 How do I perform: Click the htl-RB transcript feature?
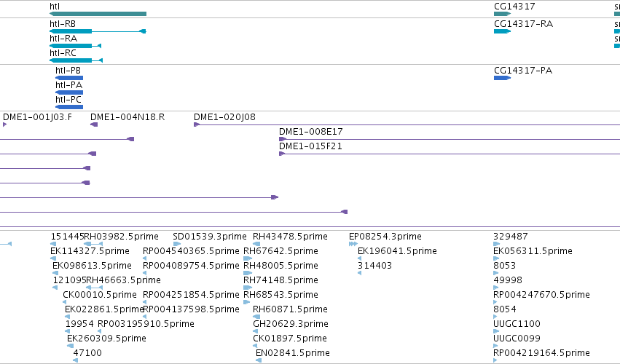tap(98, 31)
